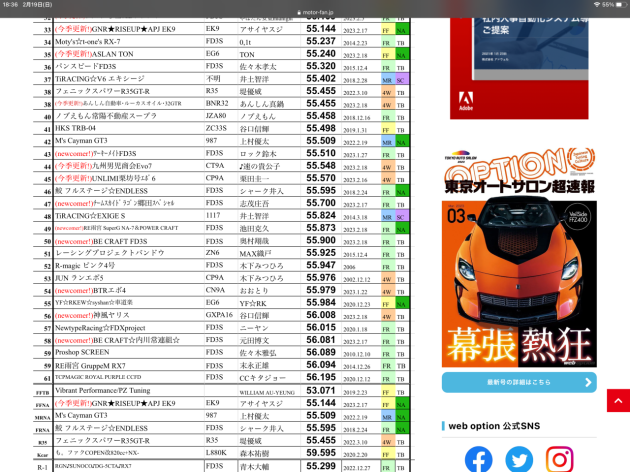Select the TiRACING EXIGE S entry
Image resolution: width=630 pixels, height=472 pixels.
click(x=90, y=216)
